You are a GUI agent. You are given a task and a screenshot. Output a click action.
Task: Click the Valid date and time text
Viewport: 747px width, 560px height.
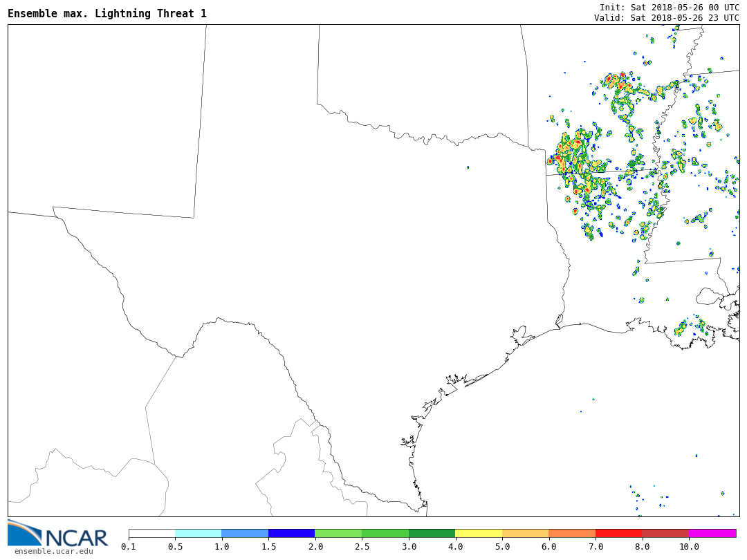(x=666, y=18)
